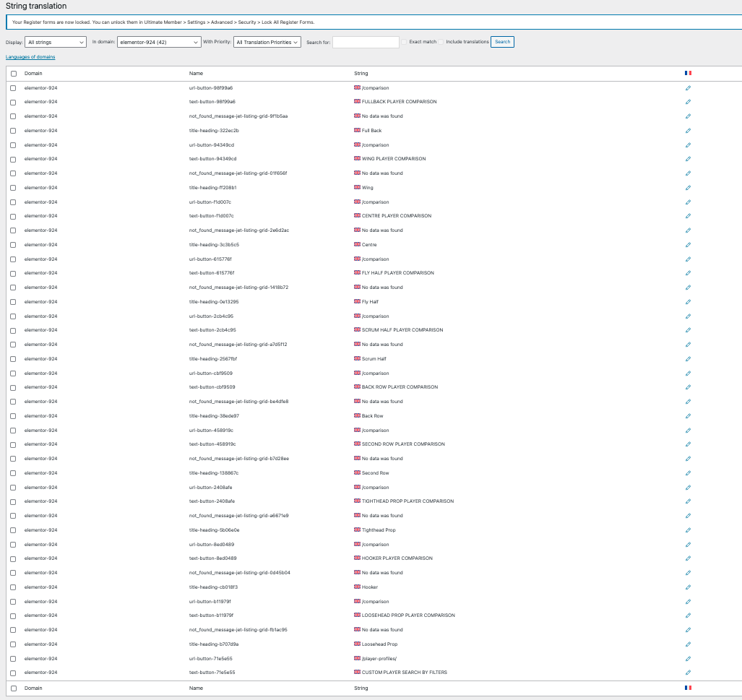Click the name text-button-cbf9509
The height and width of the screenshot is (700, 742).
pos(212,387)
